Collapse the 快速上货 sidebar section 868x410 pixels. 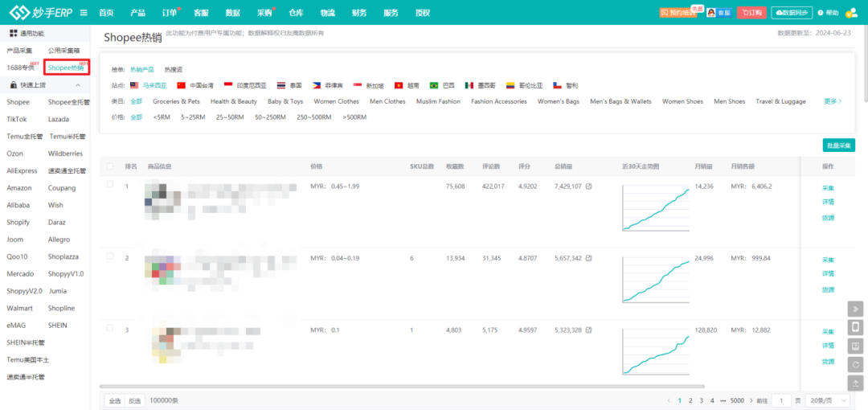click(78, 84)
